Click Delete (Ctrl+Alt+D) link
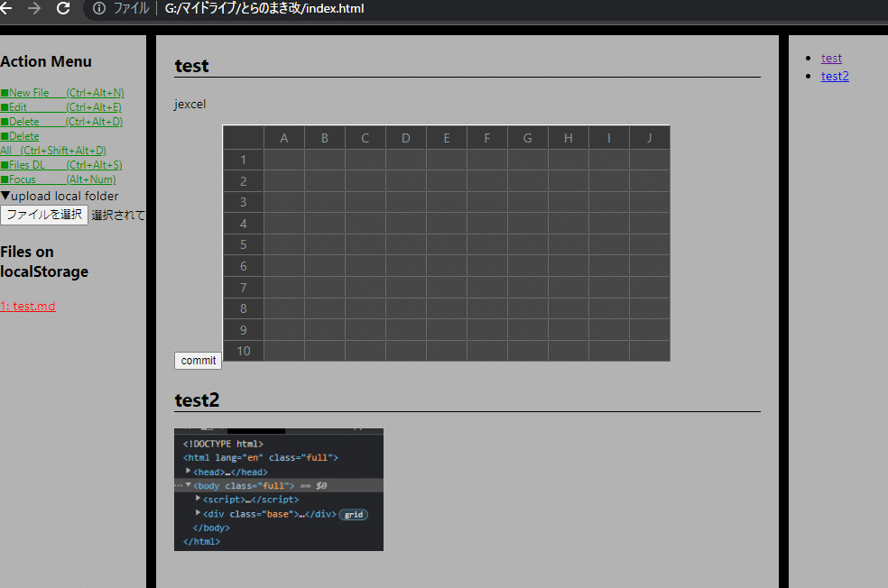 coord(61,122)
